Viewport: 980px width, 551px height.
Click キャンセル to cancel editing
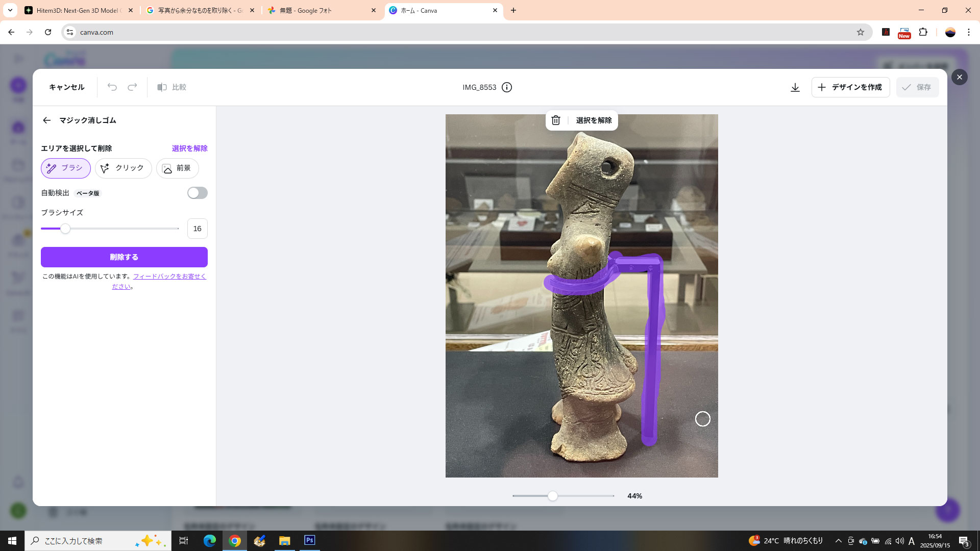click(x=67, y=87)
